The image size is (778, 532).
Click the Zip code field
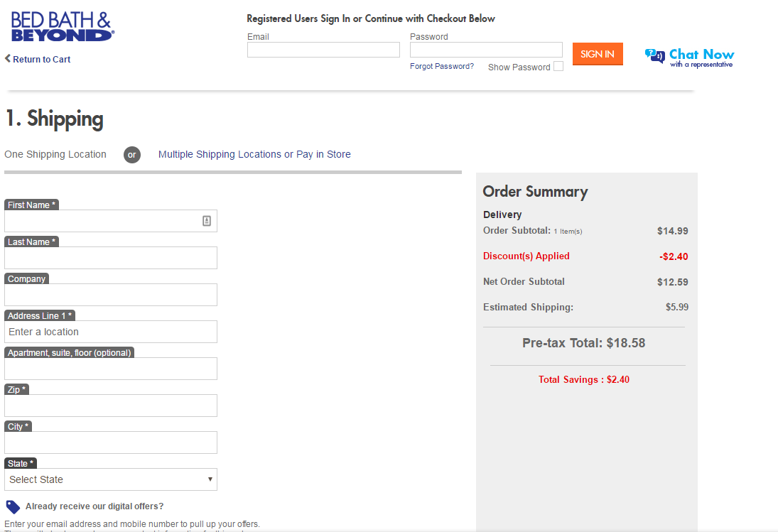[111, 406]
